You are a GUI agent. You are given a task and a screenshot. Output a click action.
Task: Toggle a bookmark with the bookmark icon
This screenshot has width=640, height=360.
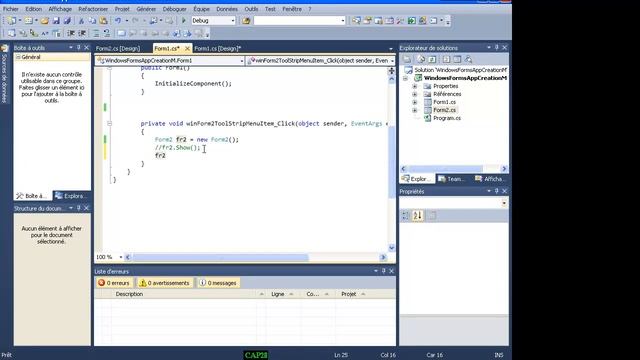coord(122,33)
